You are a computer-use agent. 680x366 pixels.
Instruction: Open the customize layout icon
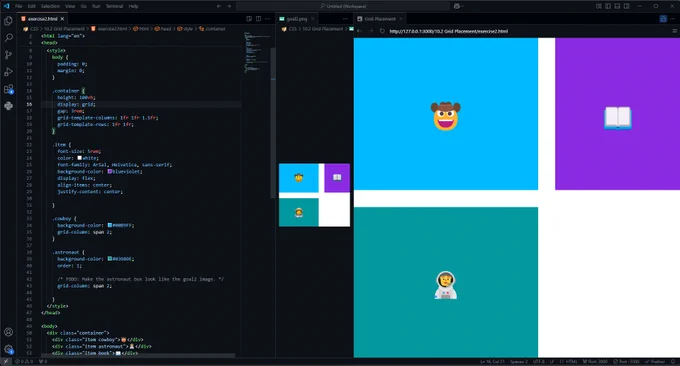(x=598, y=6)
